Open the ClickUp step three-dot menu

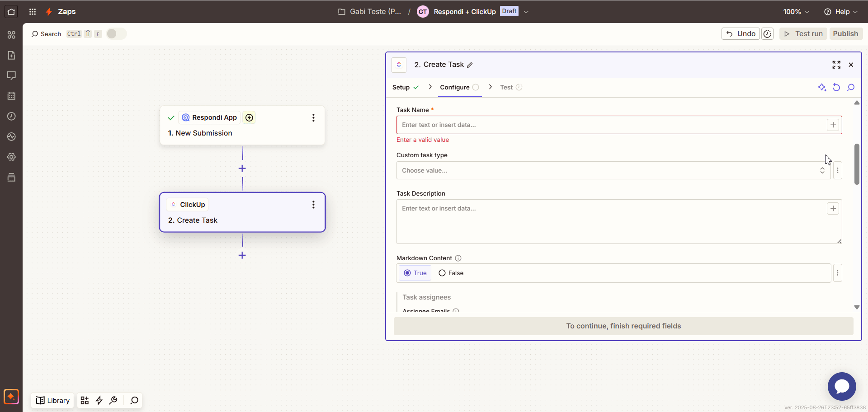[313, 205]
